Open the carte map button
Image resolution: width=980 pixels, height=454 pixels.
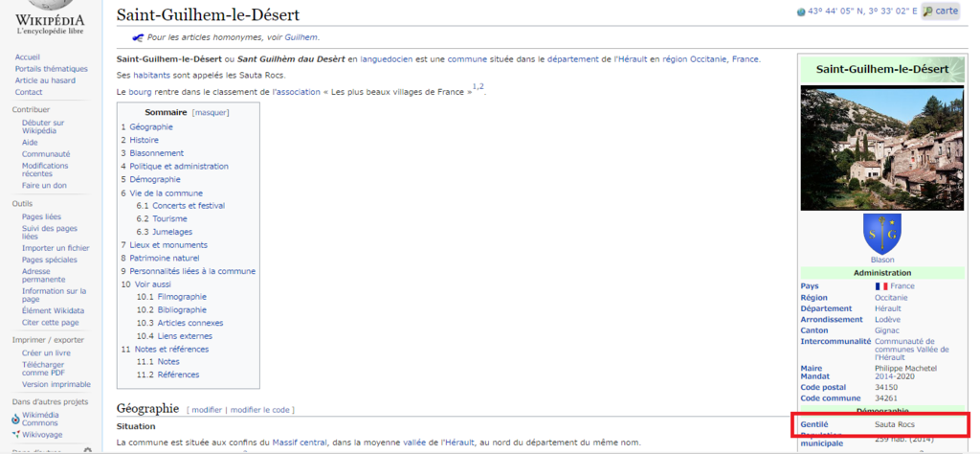pyautogui.click(x=941, y=11)
